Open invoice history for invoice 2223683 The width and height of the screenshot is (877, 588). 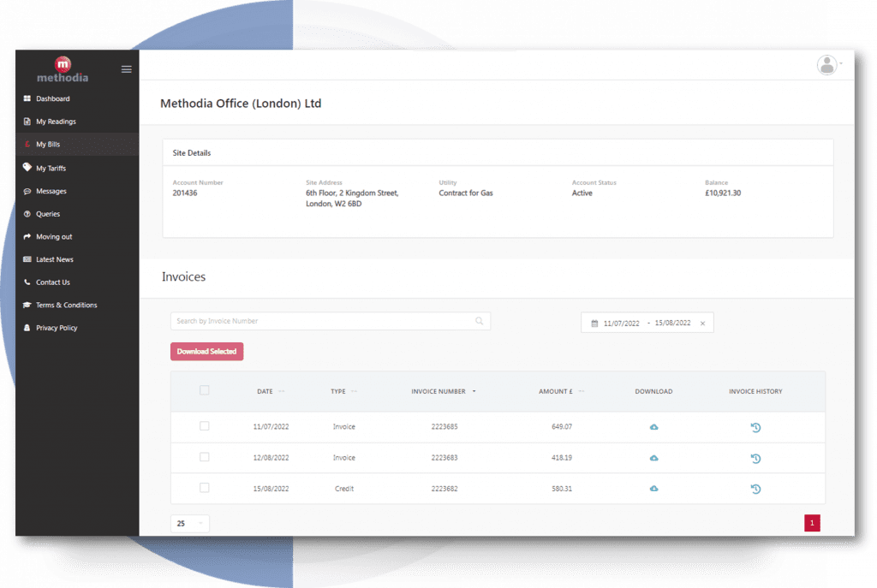click(755, 458)
